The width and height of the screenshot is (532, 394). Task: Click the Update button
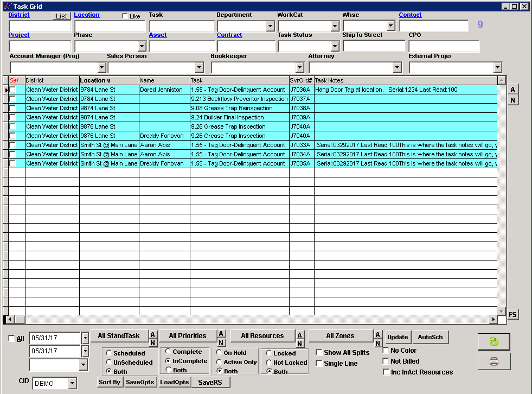point(398,337)
